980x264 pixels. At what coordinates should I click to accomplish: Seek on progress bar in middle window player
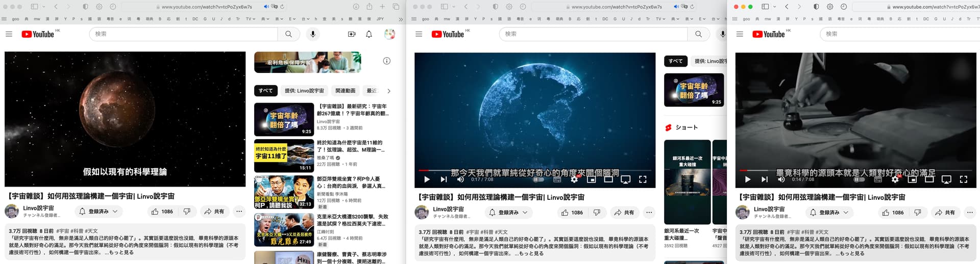pyautogui.click(x=534, y=170)
